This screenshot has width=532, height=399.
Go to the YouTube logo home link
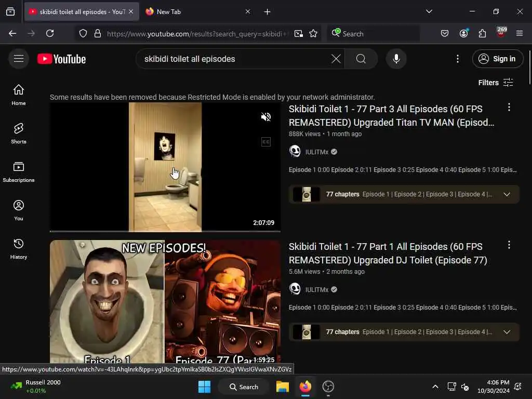[61, 59]
